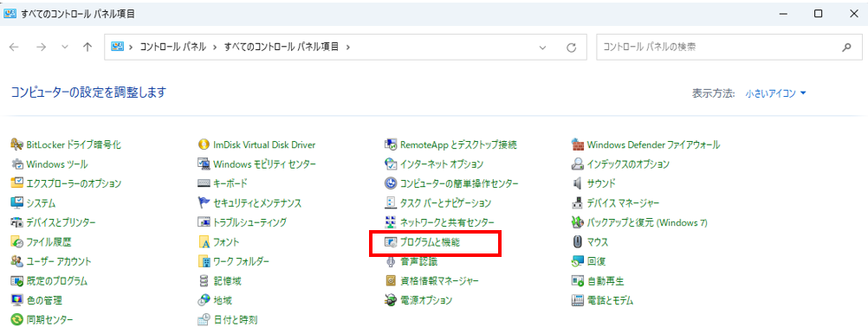Open the ユーザー アカウント icon
The height and width of the screenshot is (327, 868).
pos(16,261)
